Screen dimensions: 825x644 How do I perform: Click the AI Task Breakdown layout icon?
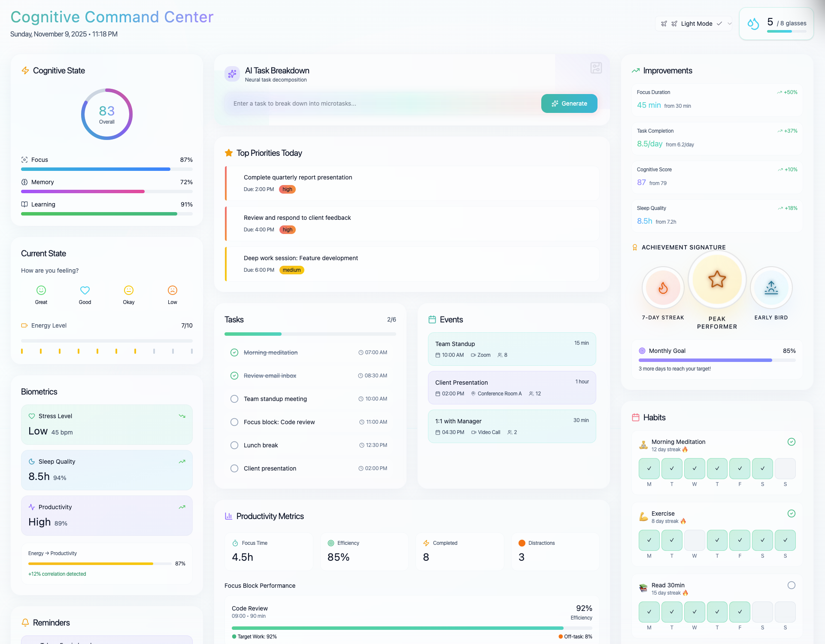[x=596, y=68]
